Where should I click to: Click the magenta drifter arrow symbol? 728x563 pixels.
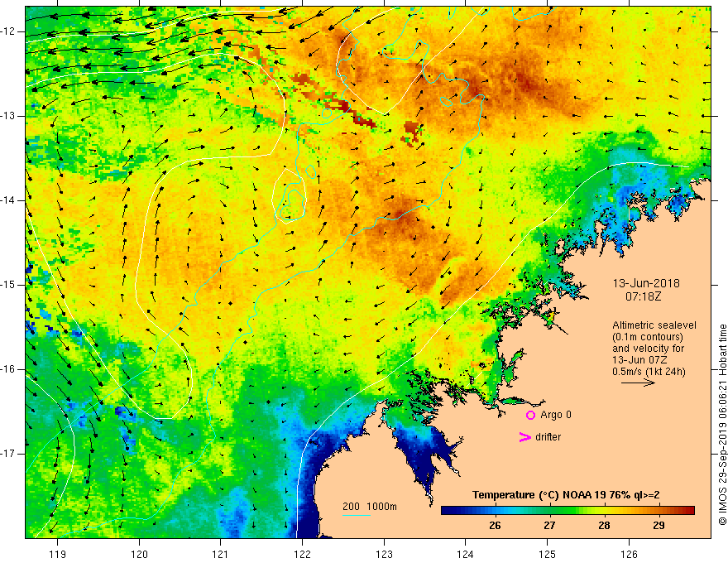pos(524,437)
